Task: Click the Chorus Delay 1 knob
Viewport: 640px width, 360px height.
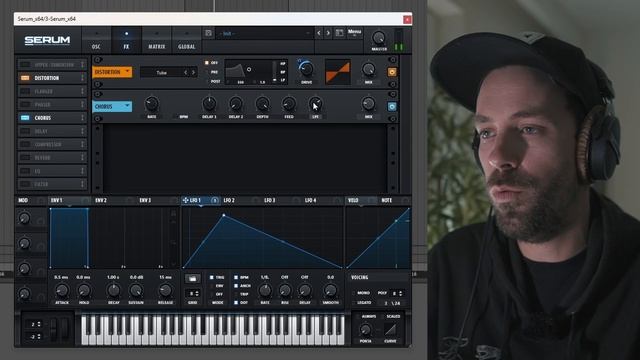Action: pos(209,104)
